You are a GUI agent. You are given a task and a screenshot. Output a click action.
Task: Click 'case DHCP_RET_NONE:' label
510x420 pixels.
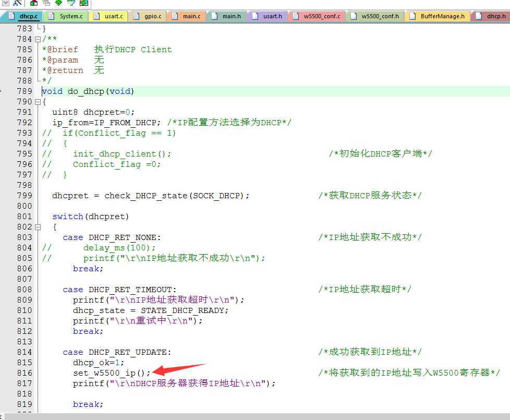point(112,237)
